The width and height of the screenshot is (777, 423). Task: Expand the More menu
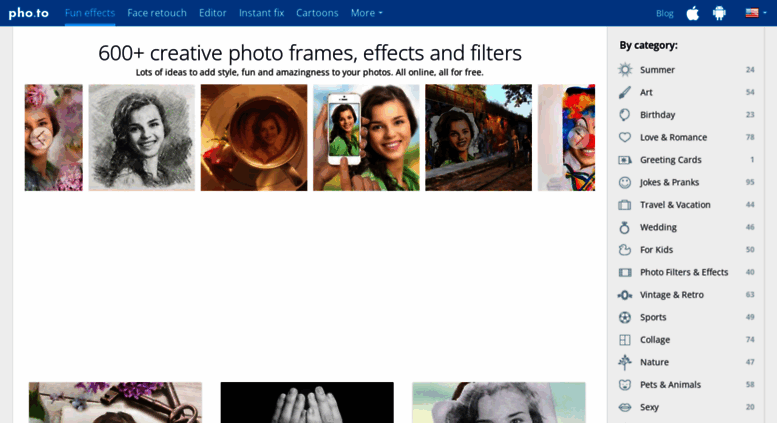[x=366, y=13]
